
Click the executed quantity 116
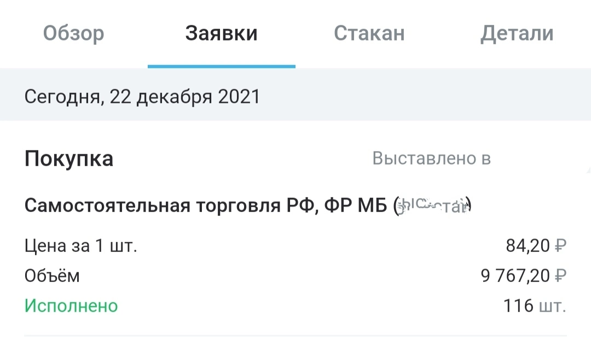pyautogui.click(x=518, y=306)
